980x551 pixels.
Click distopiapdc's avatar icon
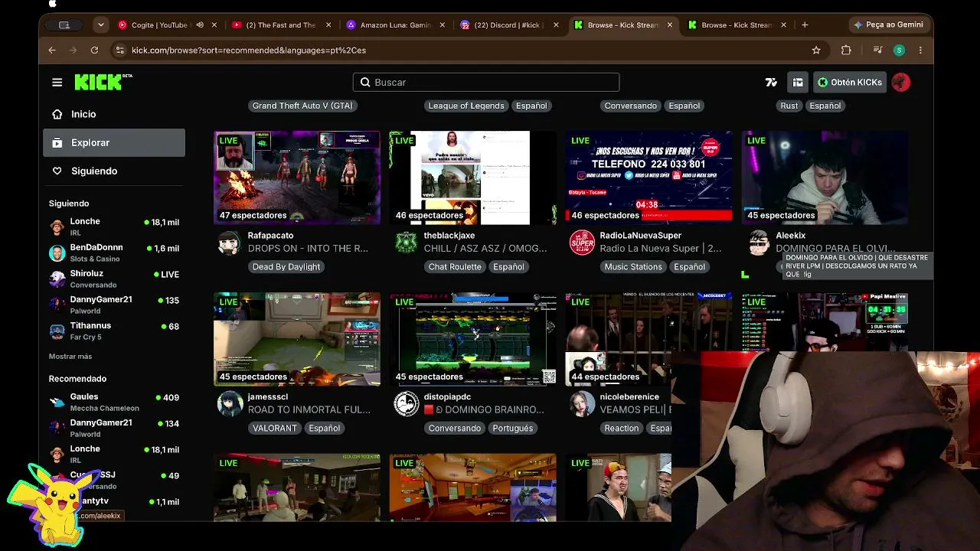click(x=407, y=404)
